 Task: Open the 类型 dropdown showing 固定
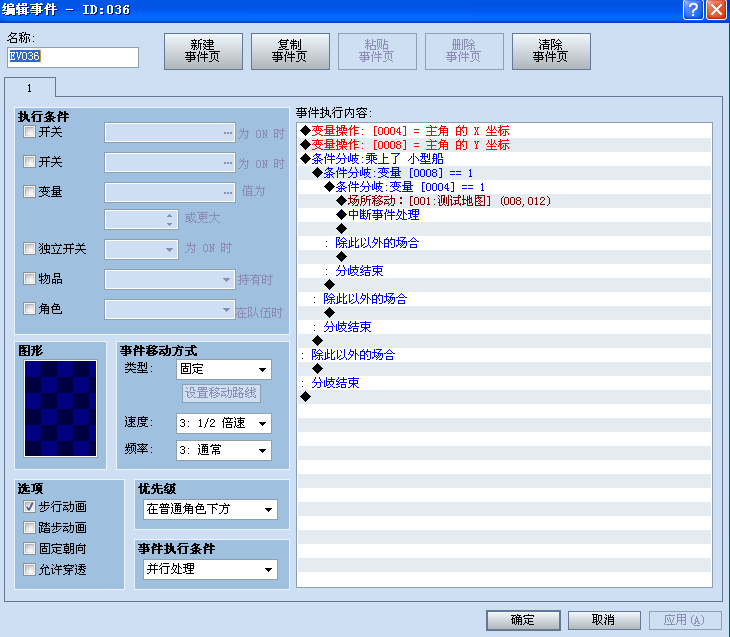coord(224,370)
